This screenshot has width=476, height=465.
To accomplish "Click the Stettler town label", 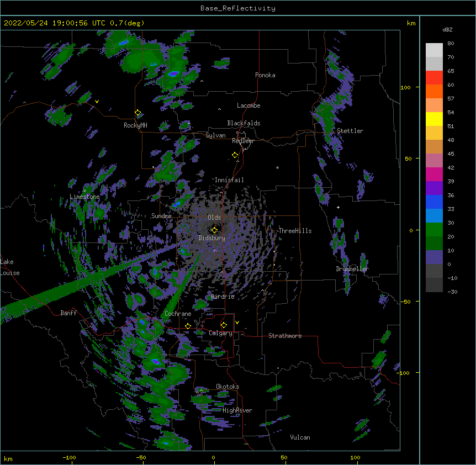I will (x=350, y=131).
